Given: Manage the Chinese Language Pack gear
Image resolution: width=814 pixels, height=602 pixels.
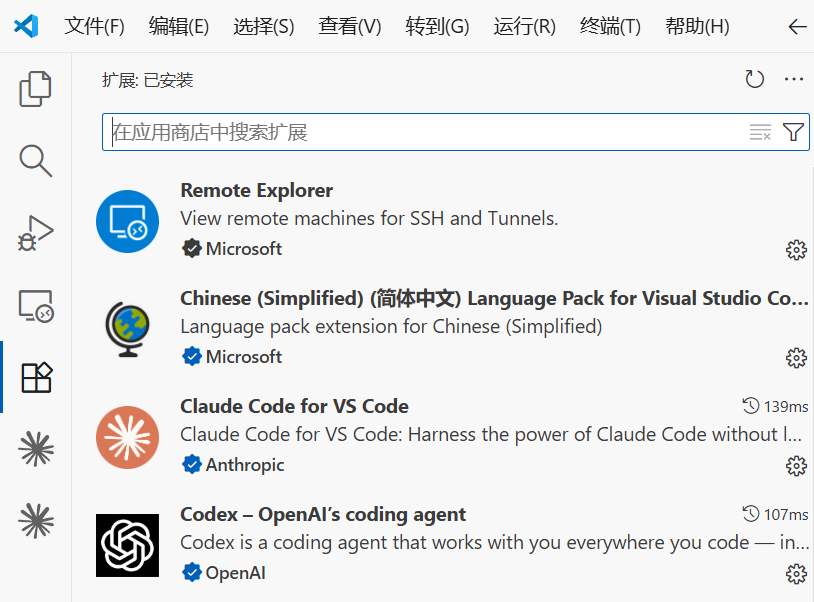Looking at the screenshot, I should point(796,358).
